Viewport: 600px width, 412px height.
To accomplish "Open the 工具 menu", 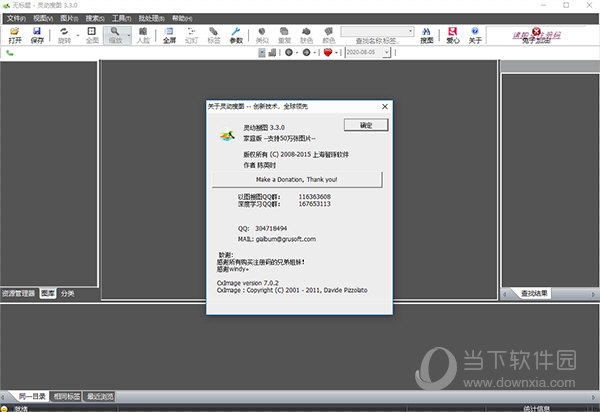I will 122,18.
